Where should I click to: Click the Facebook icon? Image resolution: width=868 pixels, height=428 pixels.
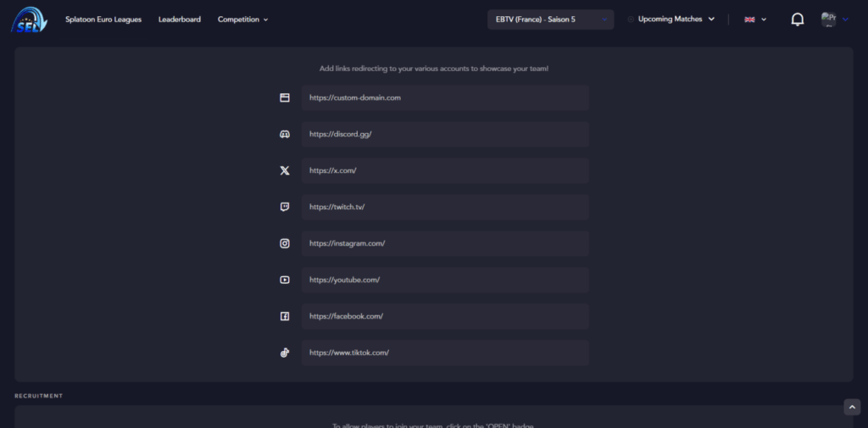click(x=285, y=316)
